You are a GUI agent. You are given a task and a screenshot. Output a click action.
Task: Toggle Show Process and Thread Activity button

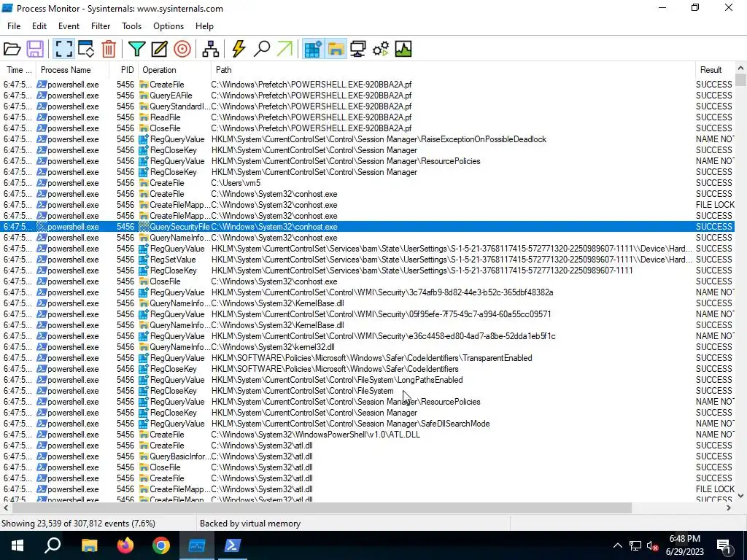pos(381,49)
